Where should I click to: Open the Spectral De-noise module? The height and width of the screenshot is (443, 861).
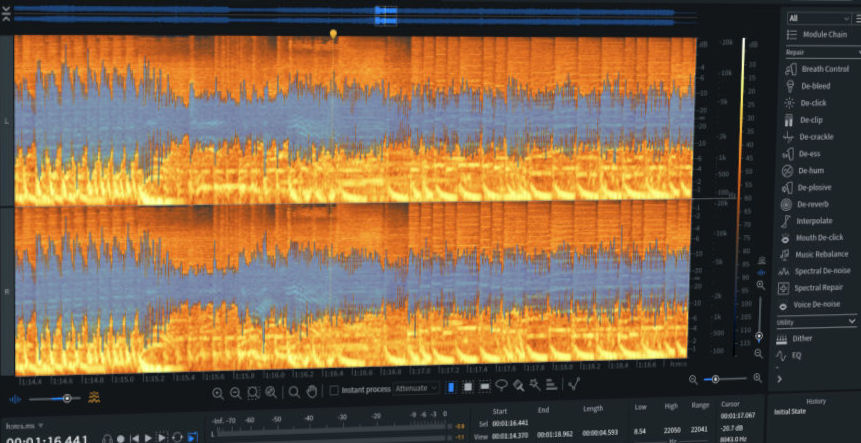[x=822, y=271]
